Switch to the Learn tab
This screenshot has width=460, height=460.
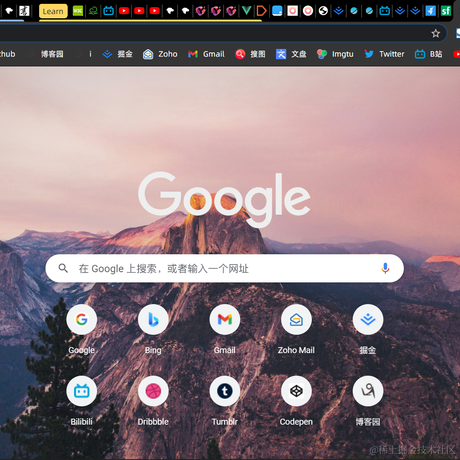[x=53, y=11]
